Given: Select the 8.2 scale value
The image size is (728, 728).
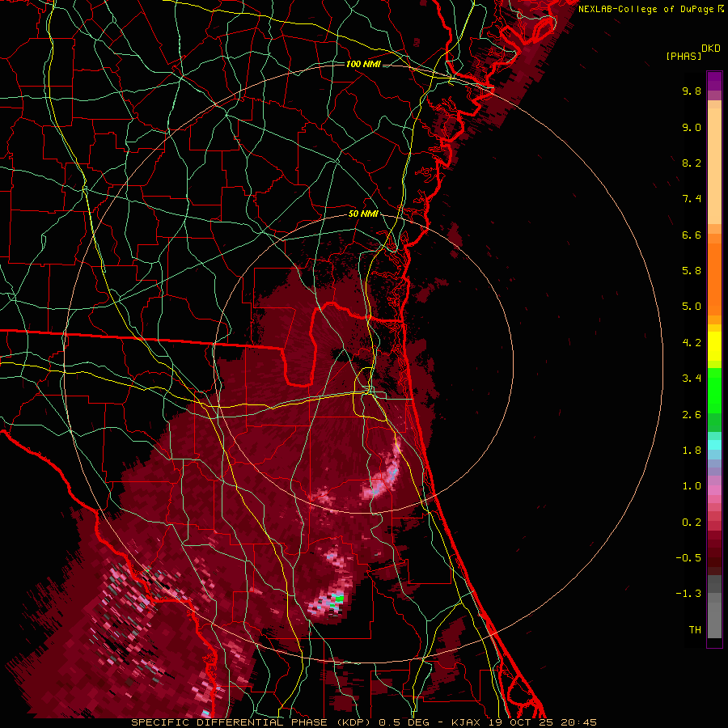Looking at the screenshot, I should pyautogui.click(x=692, y=163).
